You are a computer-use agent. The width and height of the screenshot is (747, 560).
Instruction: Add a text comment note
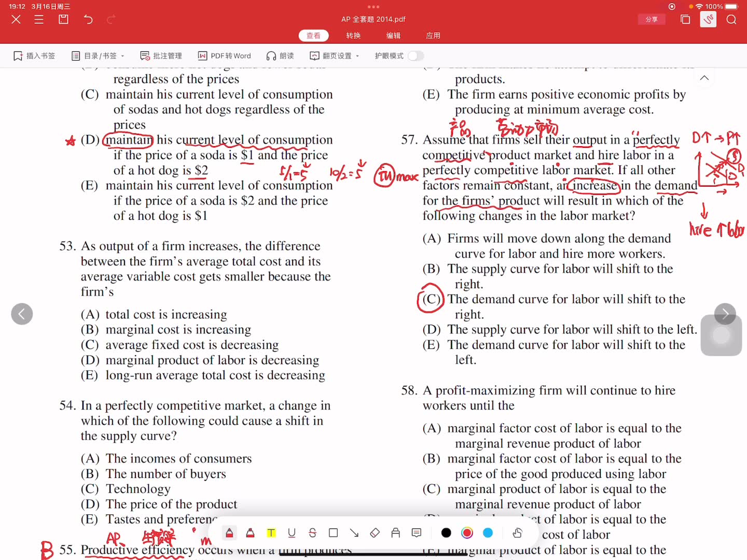(416, 533)
